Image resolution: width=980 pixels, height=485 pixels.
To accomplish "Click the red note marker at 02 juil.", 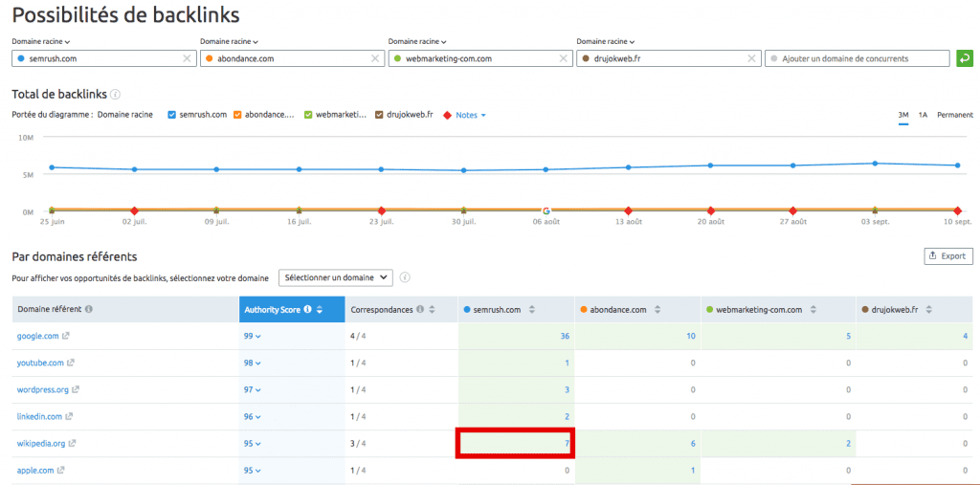I will [134, 210].
